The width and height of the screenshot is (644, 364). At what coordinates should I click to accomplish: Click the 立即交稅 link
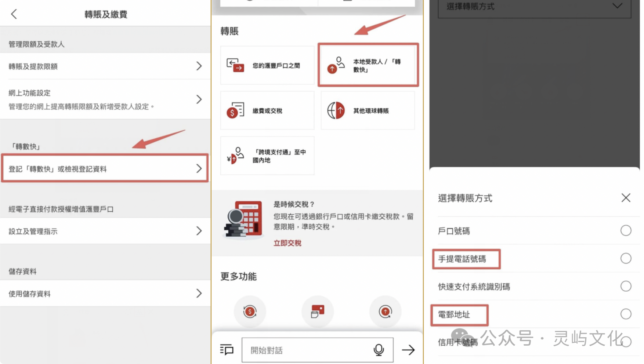(x=287, y=243)
